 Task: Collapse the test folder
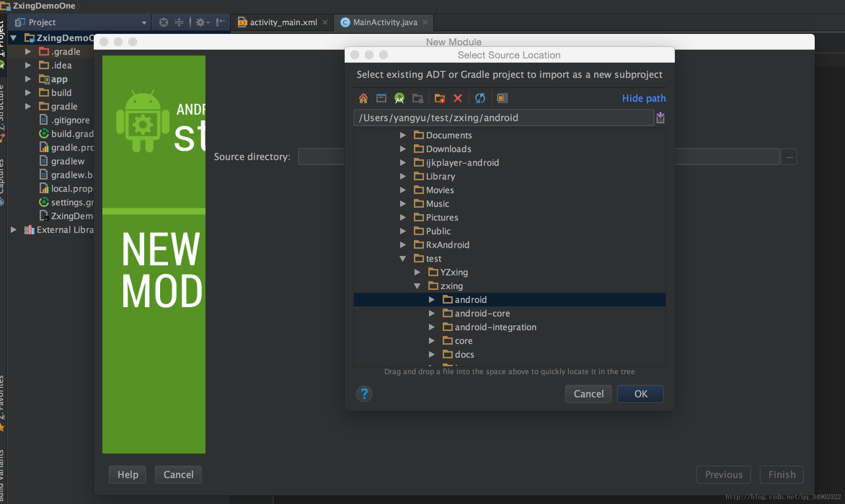pyautogui.click(x=403, y=258)
